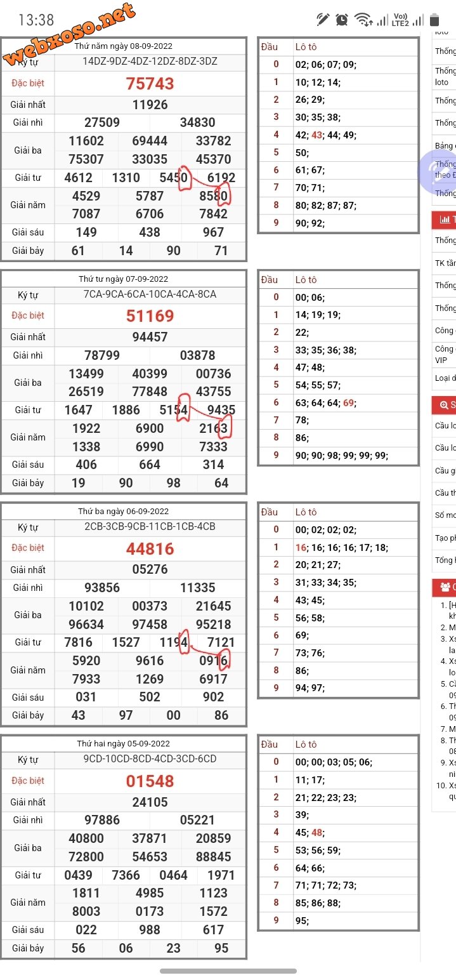Tap first prize number 94457
Image resolution: width=456 pixels, height=980 pixels.
(x=150, y=337)
